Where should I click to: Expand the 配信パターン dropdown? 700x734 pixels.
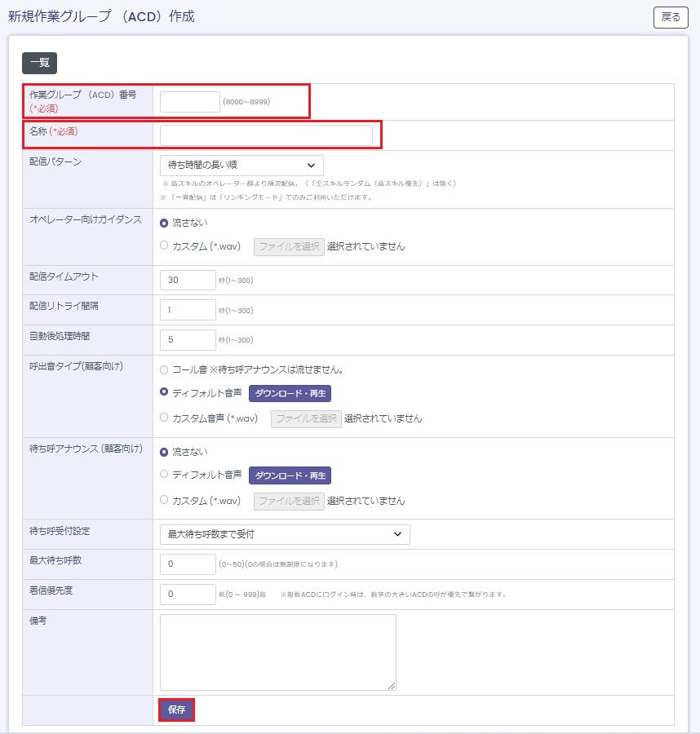[x=241, y=166]
